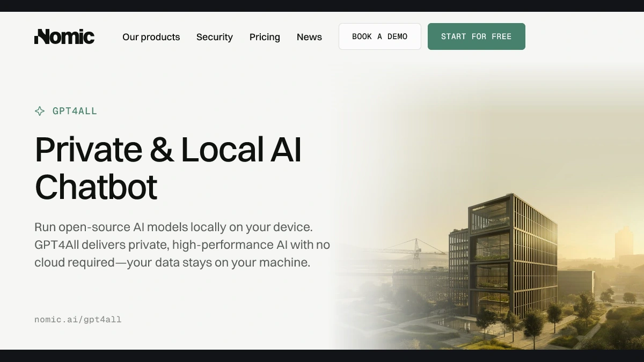The image size is (644, 362).
Task: Click the Book a Demo button
Action: 380,36
